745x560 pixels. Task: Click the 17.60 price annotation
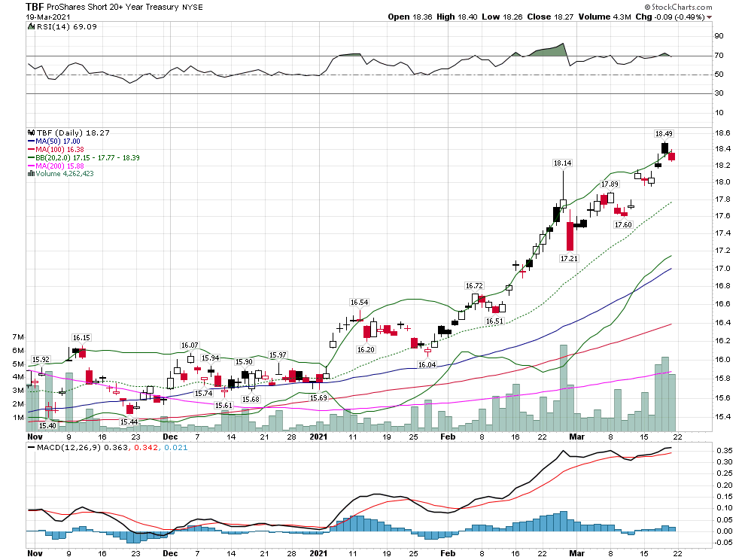[x=623, y=225]
